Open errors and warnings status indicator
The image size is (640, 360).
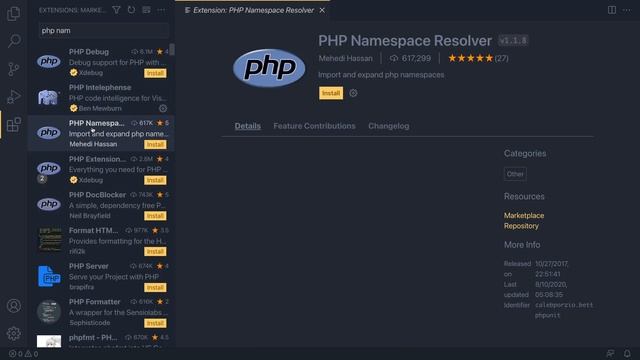[x=24, y=354]
